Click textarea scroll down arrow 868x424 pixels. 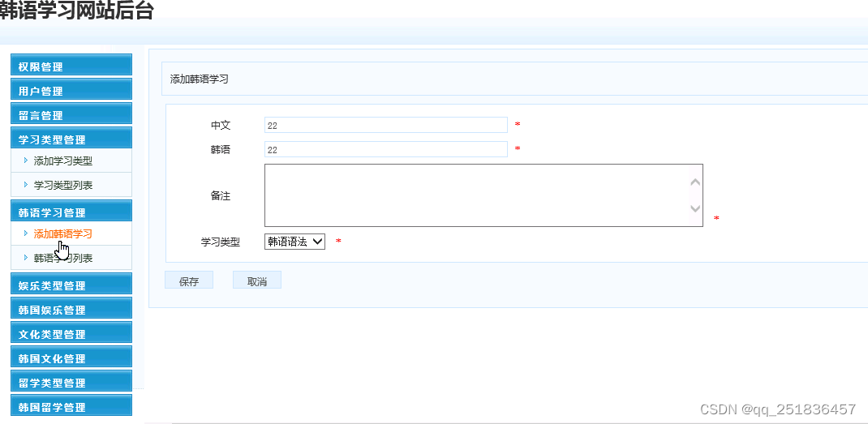pyautogui.click(x=696, y=208)
